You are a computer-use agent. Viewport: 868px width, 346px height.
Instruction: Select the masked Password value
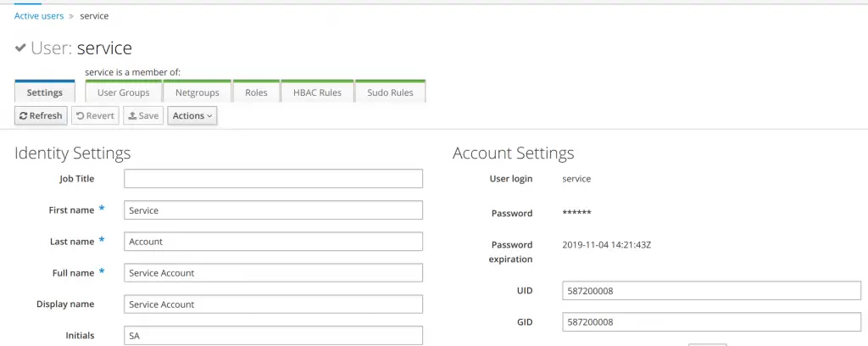point(576,213)
